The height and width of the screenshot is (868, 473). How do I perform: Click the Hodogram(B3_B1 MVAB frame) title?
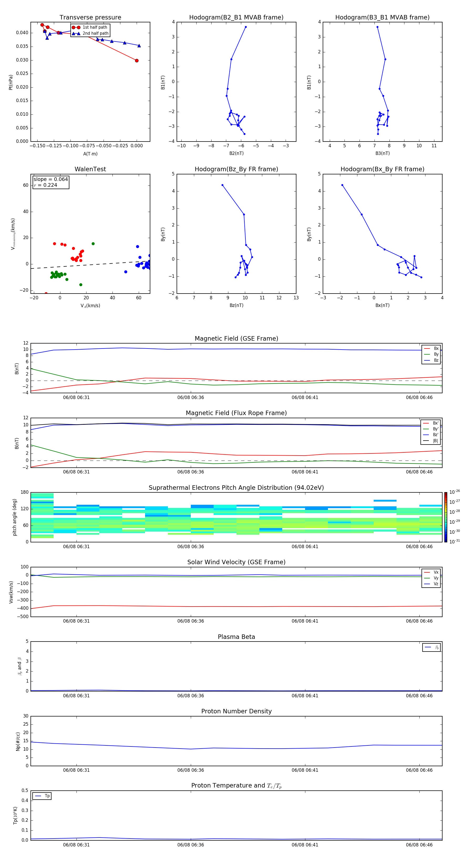382,18
